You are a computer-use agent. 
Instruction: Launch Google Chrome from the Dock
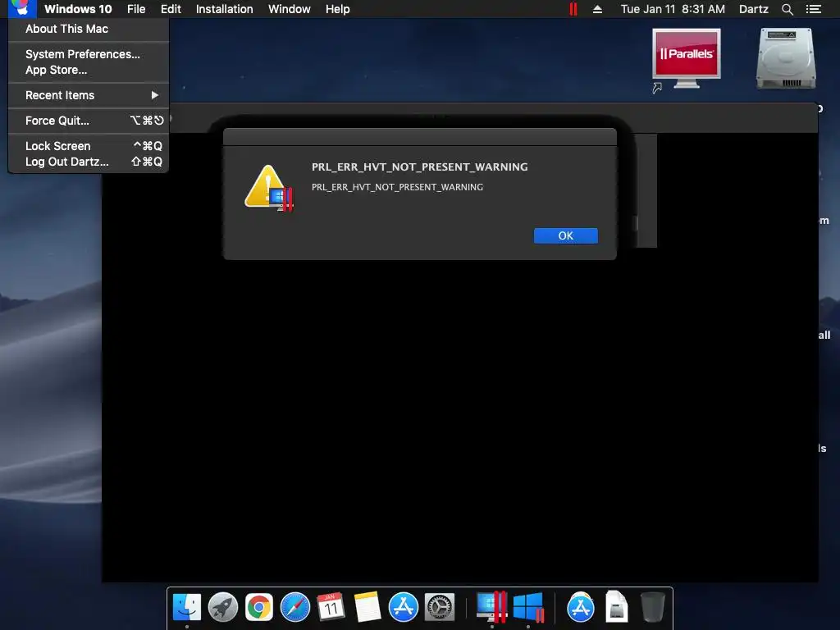pos(258,607)
